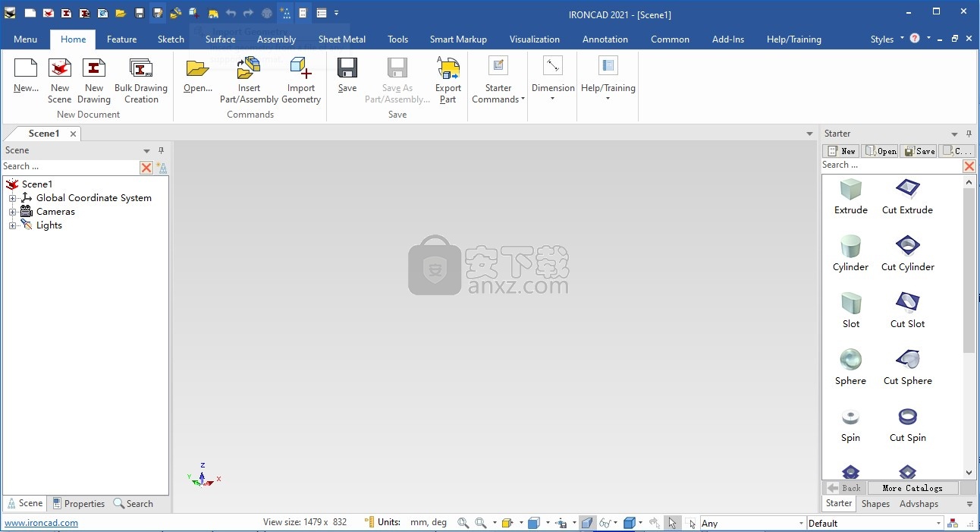Open the Default configuration dropdown

click(938, 524)
